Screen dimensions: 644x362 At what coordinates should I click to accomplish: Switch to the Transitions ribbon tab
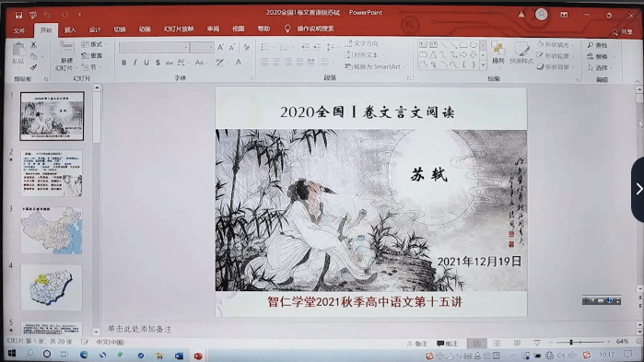(120, 29)
